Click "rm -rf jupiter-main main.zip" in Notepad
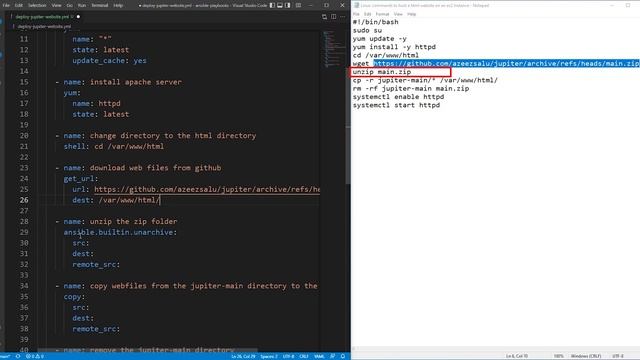Screen dimensions: 640x360 click(x=411, y=89)
